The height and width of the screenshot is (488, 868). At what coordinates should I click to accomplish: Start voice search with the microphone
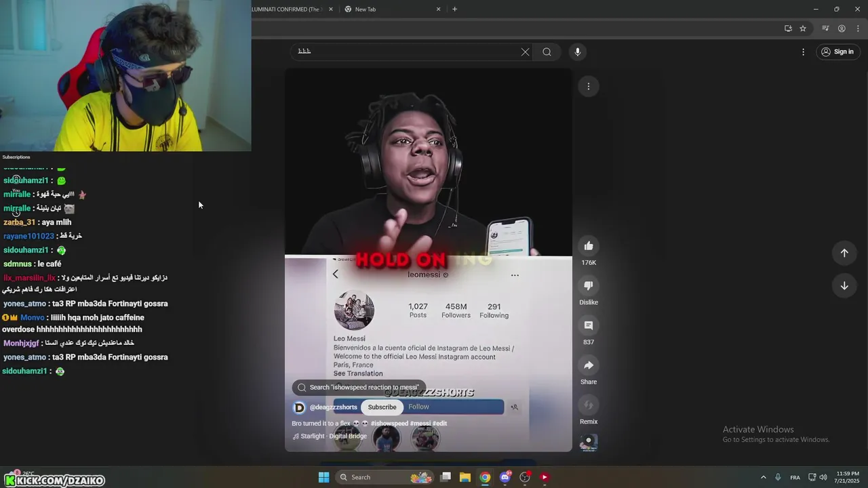(x=577, y=52)
